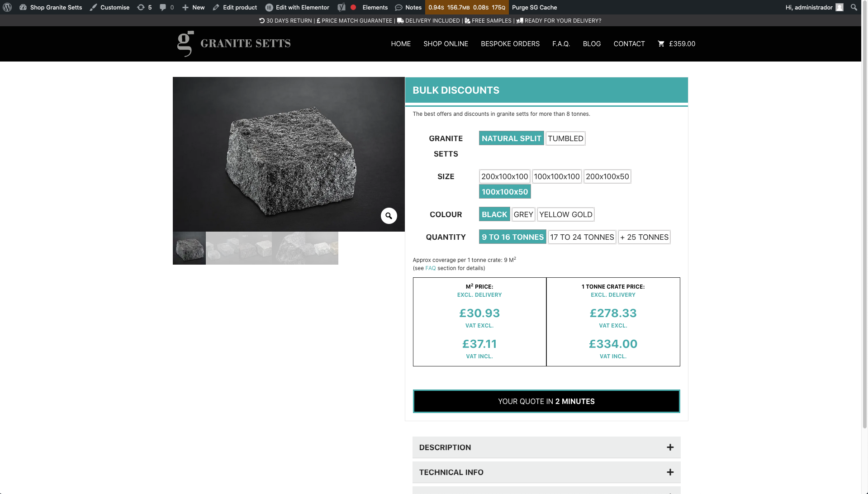Screen dimensions: 868x494
Task: Choose BLACK colour option
Action: (494, 214)
